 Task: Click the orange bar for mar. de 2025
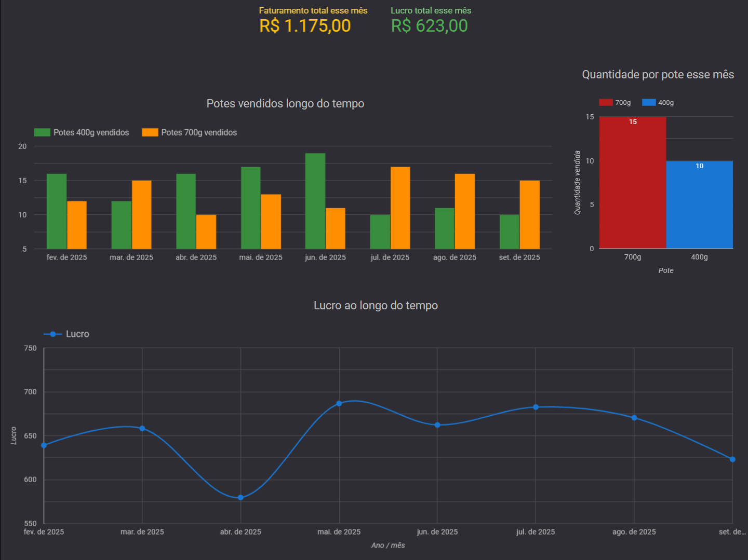click(142, 215)
